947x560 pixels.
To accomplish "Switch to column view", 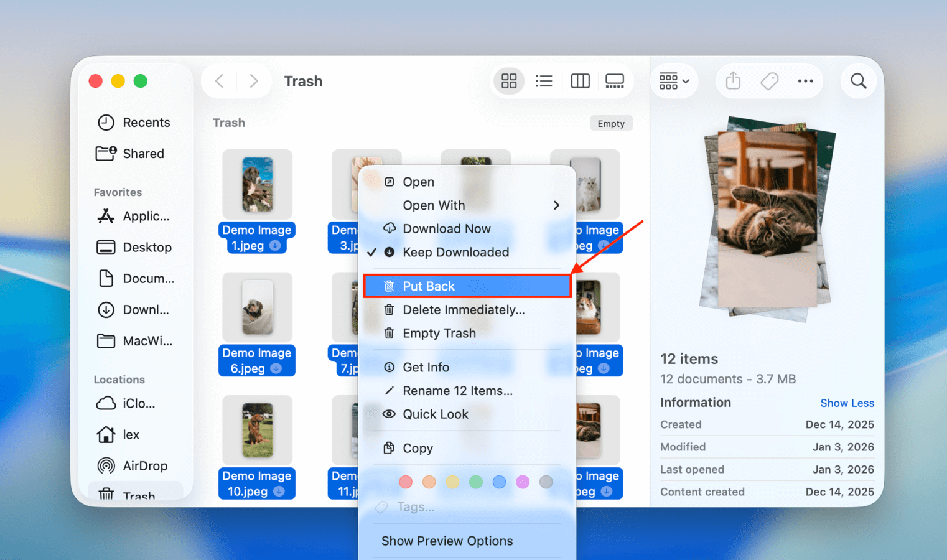I will click(580, 81).
